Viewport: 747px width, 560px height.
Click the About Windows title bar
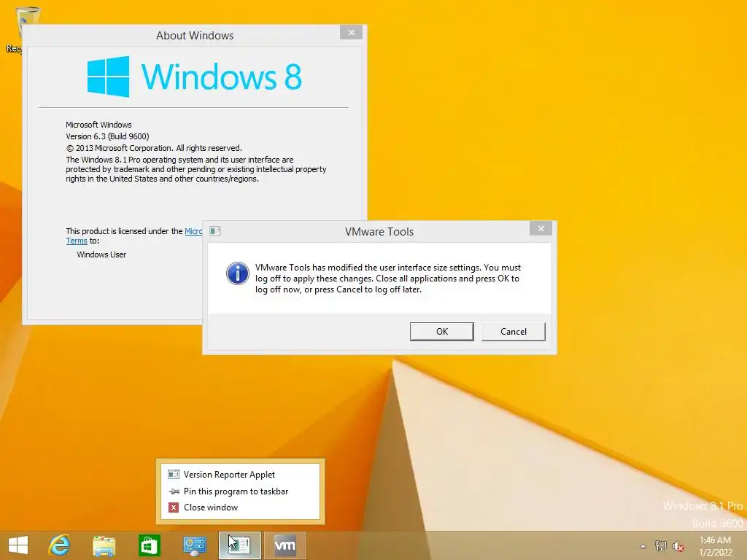click(x=195, y=36)
